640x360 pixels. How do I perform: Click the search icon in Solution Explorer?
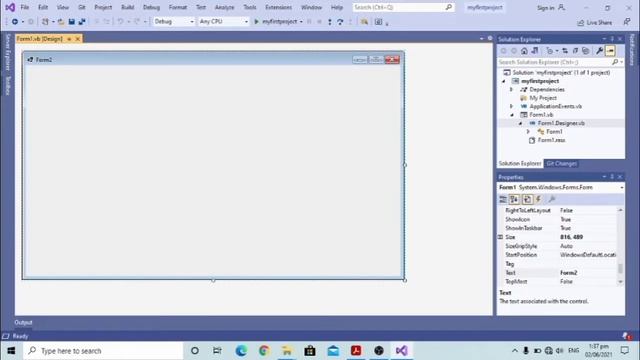click(615, 62)
